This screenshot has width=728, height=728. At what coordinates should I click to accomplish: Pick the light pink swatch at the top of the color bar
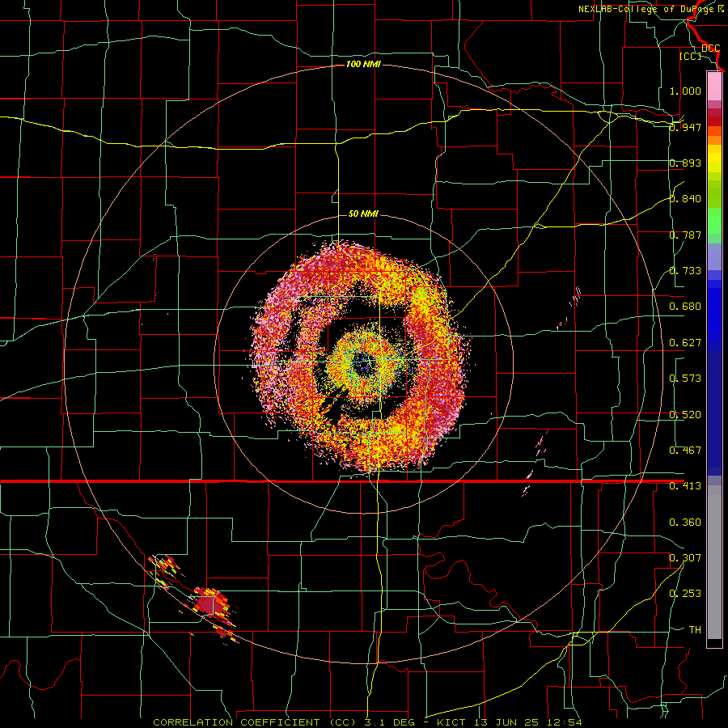coord(714,86)
